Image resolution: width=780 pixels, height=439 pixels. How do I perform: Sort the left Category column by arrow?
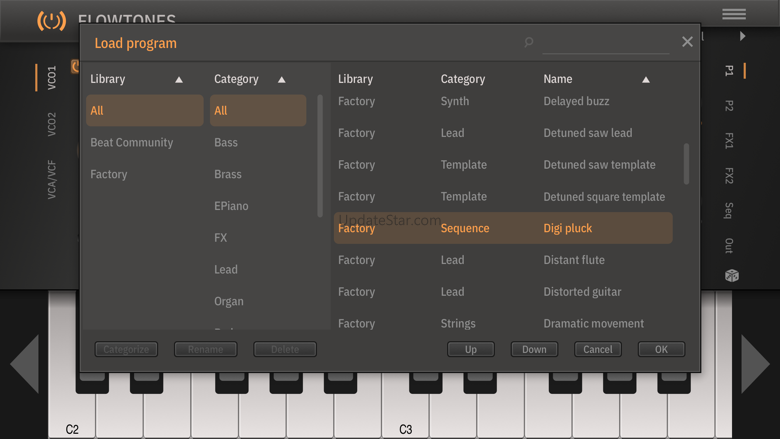(281, 79)
